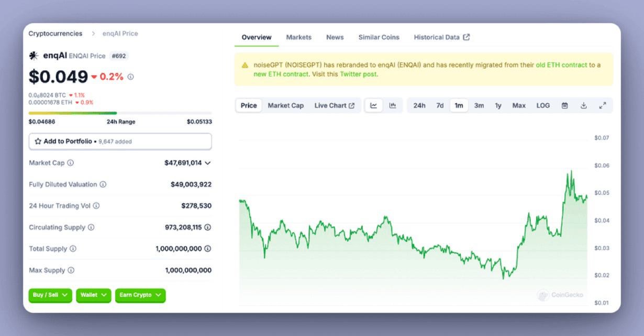
Task: Click the $278,530 trading volume value
Action: [196, 206]
